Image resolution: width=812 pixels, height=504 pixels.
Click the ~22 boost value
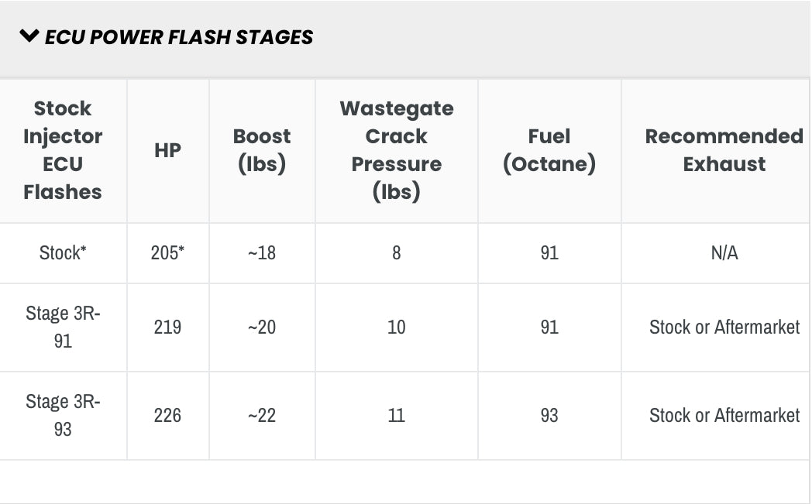pos(262,415)
